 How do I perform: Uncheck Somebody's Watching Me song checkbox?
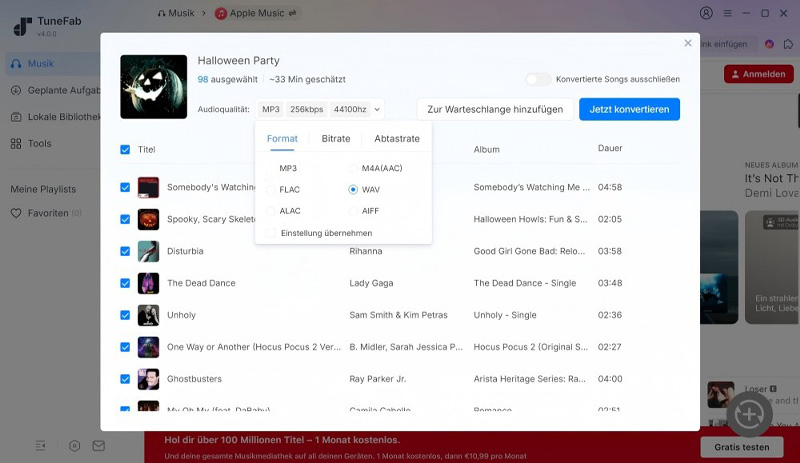pos(125,187)
